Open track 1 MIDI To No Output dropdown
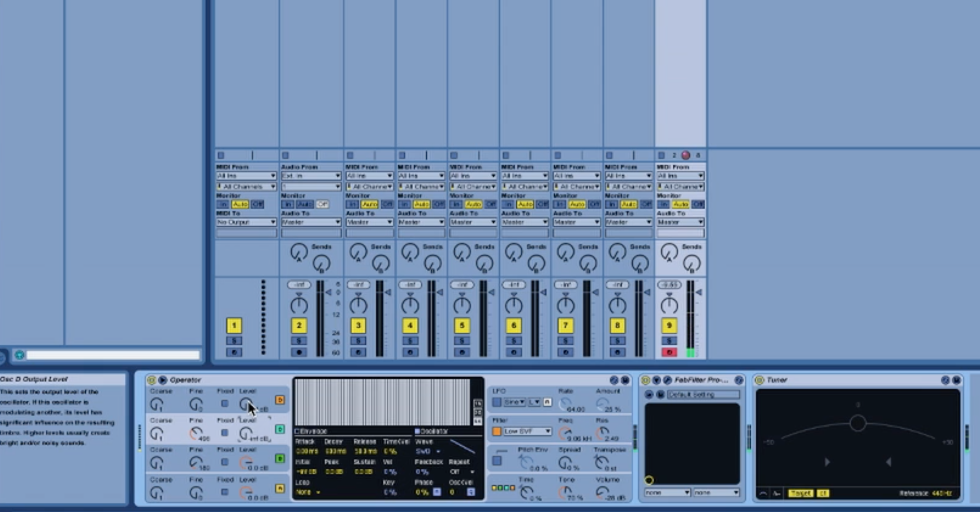 [x=246, y=222]
